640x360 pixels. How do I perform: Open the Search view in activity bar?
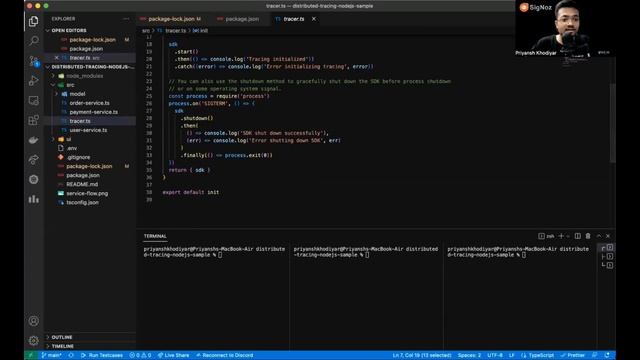(x=34, y=41)
